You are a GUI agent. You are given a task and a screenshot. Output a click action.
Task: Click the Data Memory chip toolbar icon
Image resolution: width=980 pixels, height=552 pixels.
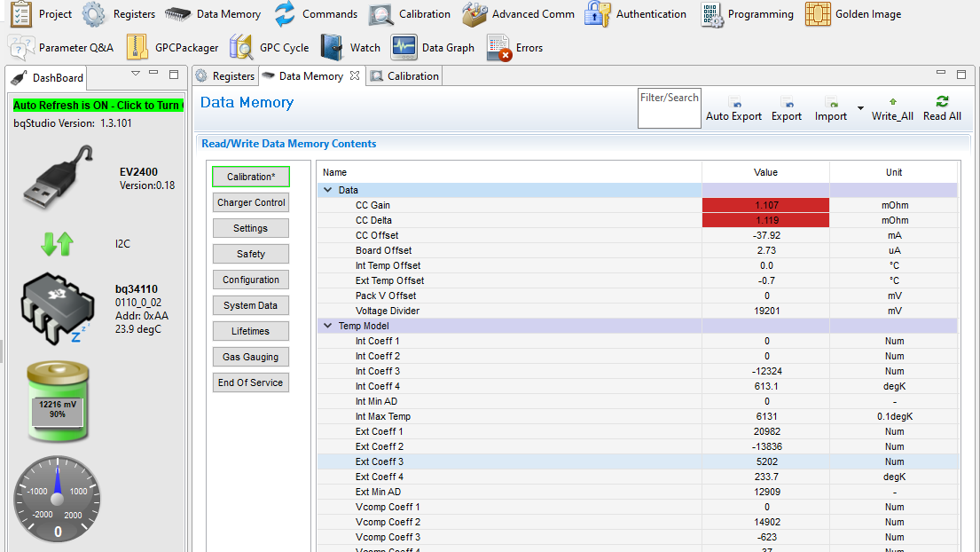click(x=177, y=14)
